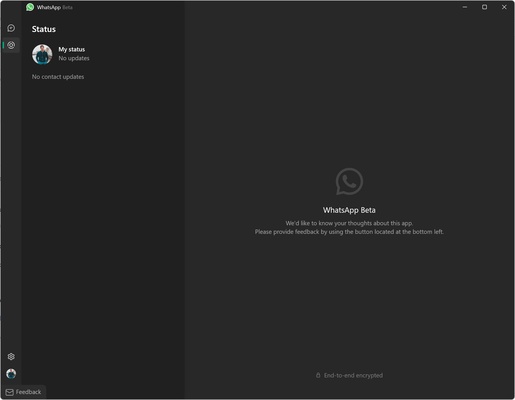Click 'We'd like to know your thoughts' line

pos(349,223)
